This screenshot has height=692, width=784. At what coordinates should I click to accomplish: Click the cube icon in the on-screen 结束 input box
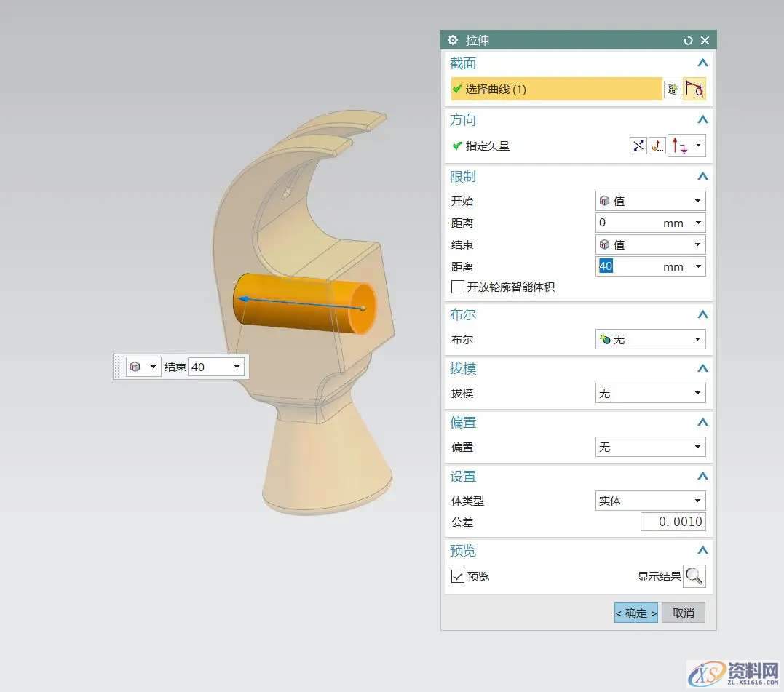(135, 367)
